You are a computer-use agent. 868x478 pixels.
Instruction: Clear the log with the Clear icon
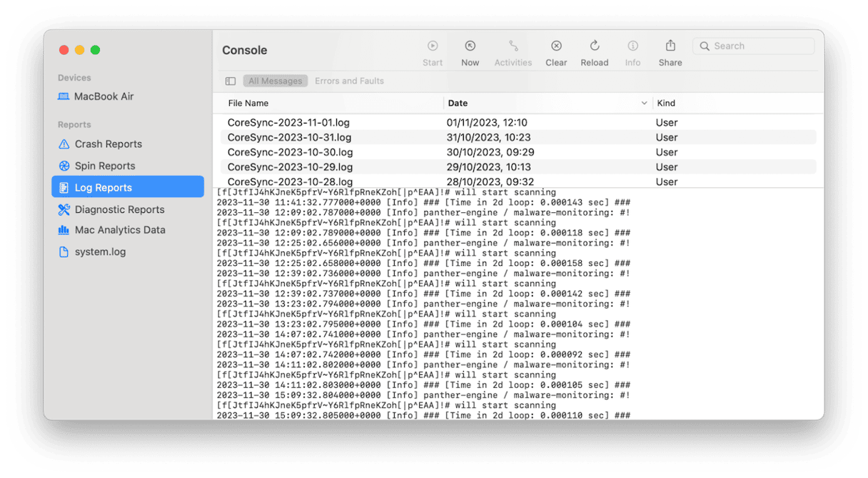tap(556, 46)
